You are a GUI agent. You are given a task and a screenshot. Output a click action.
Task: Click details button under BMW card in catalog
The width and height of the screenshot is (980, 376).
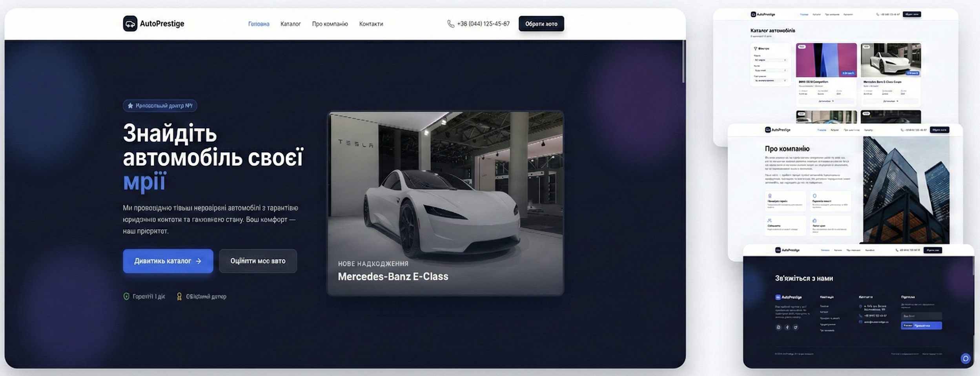826,101
